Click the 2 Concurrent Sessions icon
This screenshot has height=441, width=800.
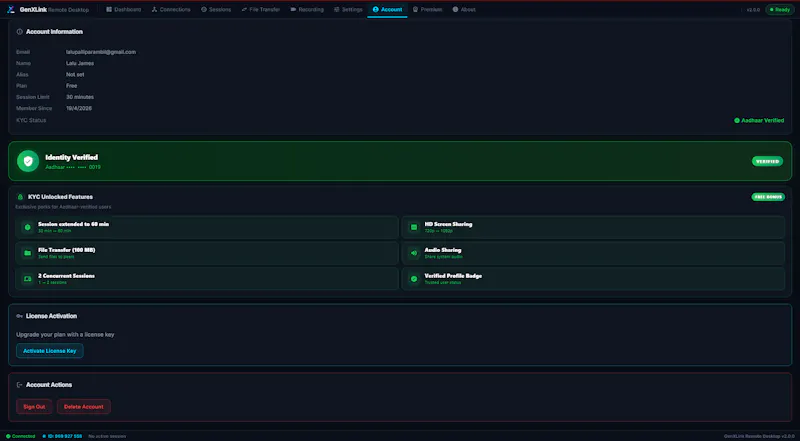[x=28, y=279]
